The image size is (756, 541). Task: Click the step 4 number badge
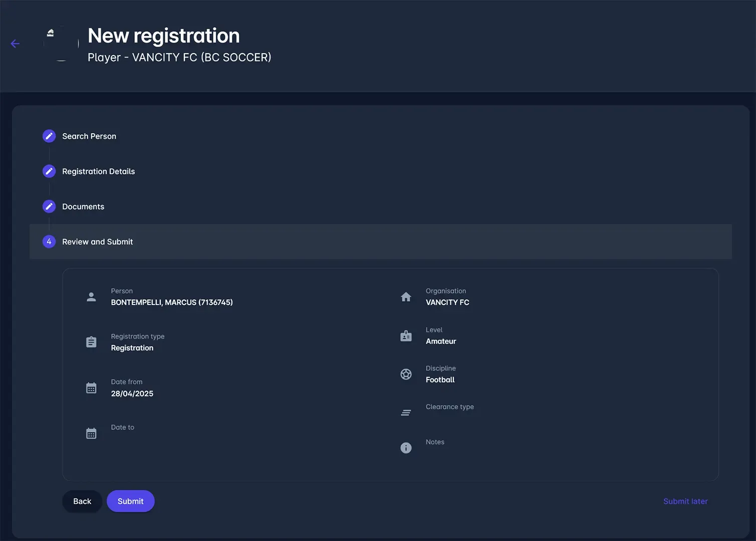point(49,241)
